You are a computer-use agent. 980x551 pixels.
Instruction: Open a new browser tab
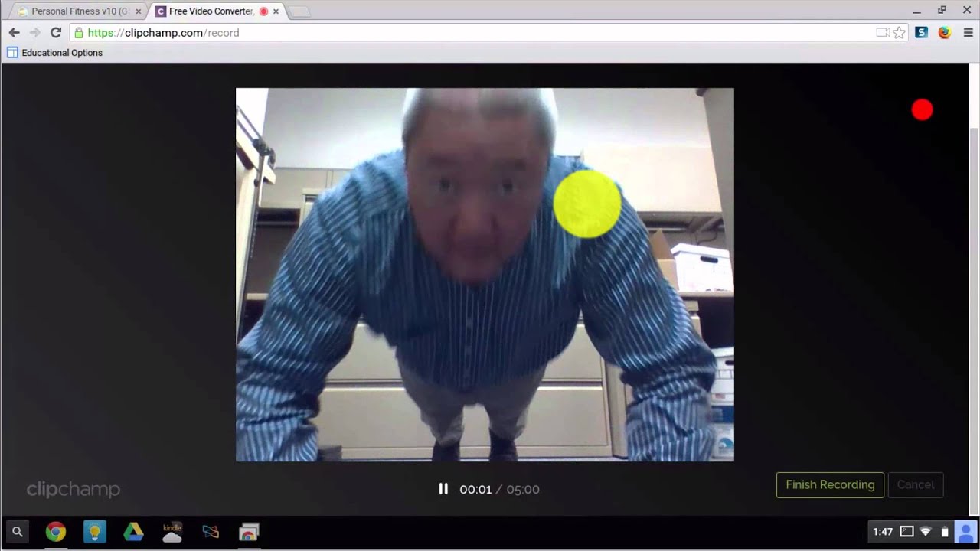click(300, 11)
